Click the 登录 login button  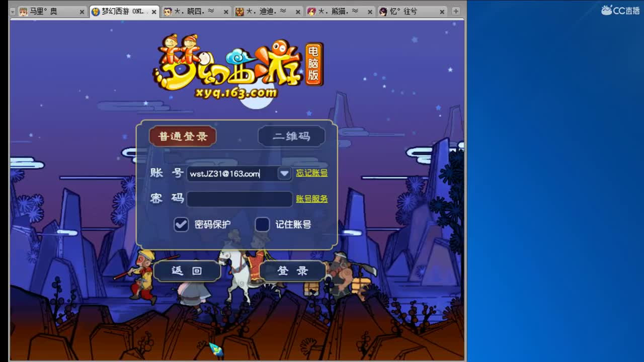pos(292,271)
